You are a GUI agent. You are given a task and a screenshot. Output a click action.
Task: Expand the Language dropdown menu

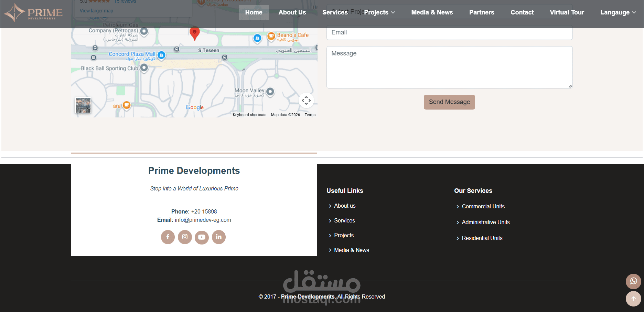618,12
